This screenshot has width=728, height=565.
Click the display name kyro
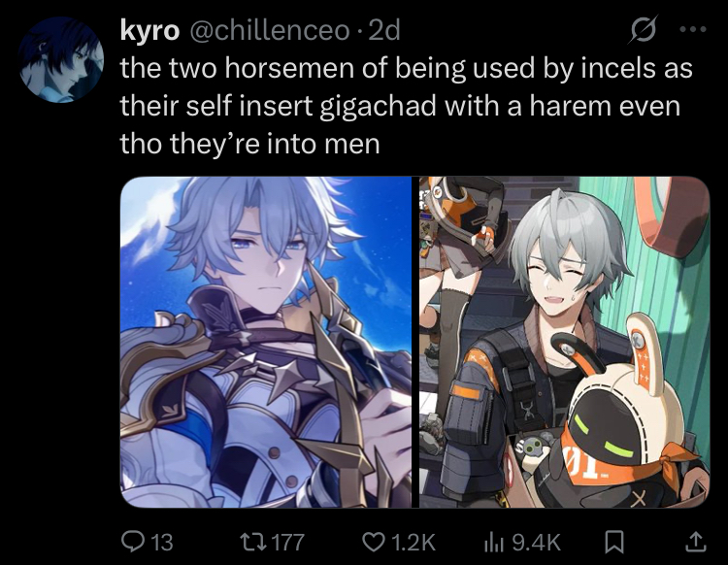149,31
